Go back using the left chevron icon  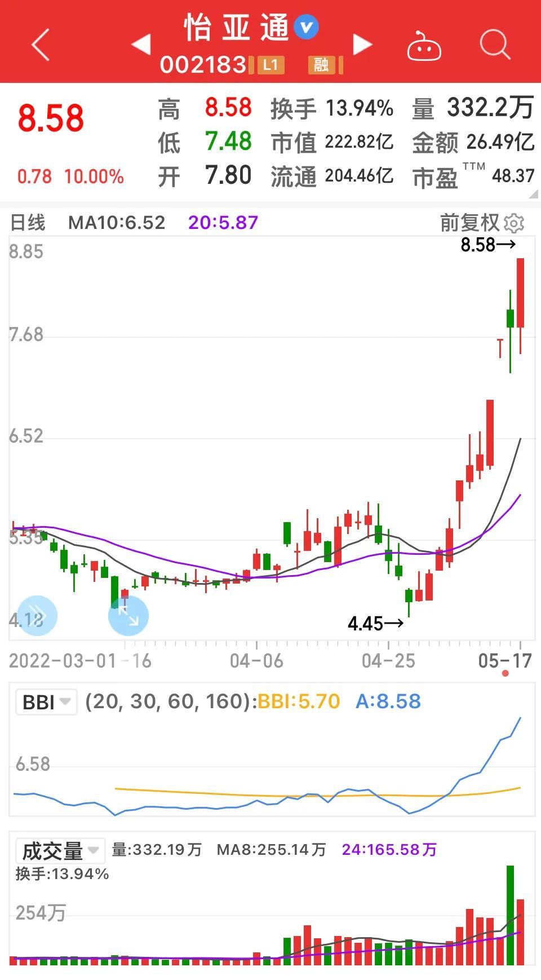pyautogui.click(x=41, y=45)
